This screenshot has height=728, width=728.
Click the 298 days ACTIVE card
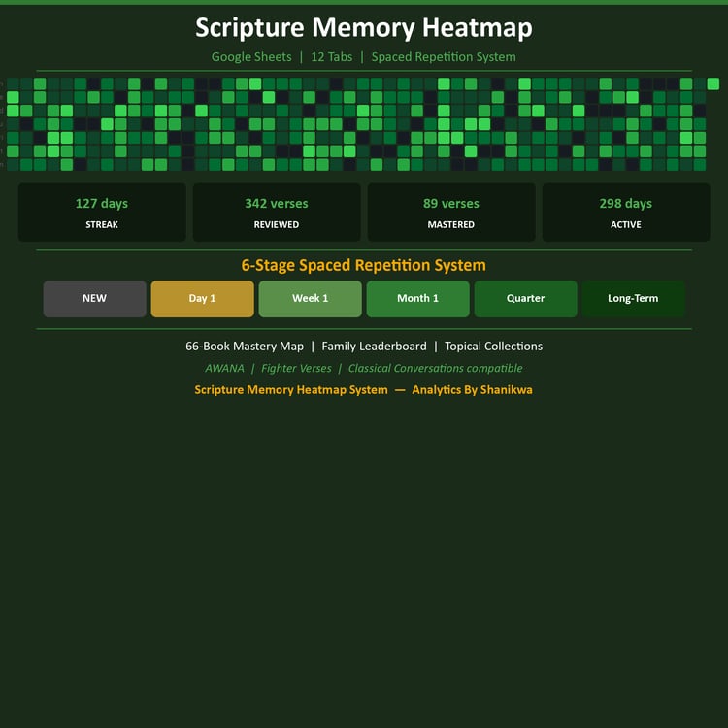[x=626, y=213]
